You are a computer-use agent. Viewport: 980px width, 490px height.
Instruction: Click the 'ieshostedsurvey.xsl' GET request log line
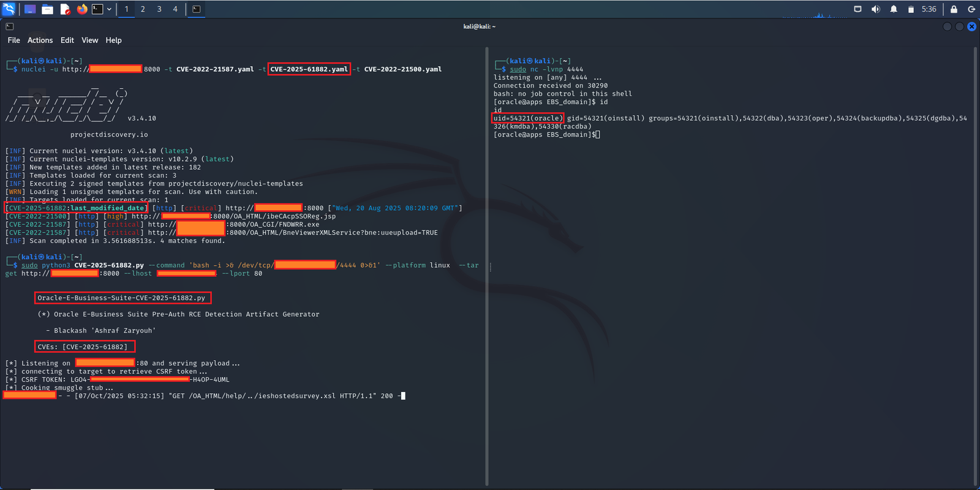point(203,396)
